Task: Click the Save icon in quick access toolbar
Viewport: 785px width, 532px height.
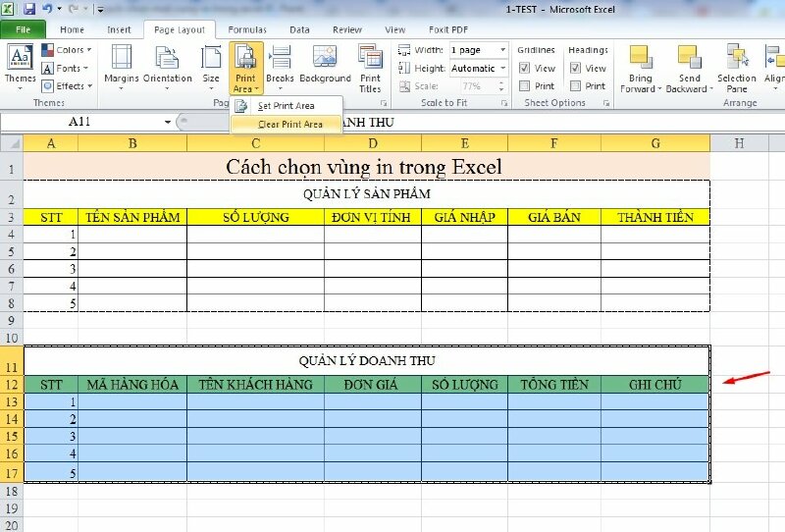Action: 29,9
